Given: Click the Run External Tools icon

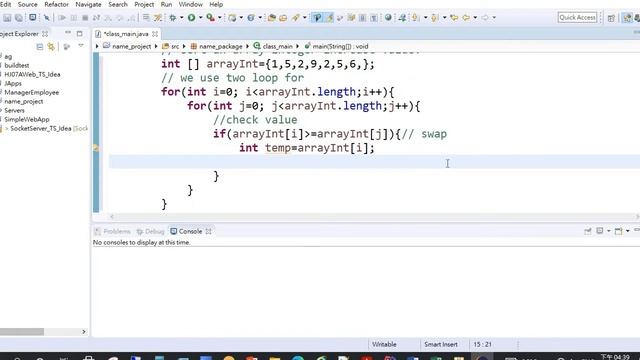Looking at the screenshot, I should pyautogui.click(x=210, y=18).
